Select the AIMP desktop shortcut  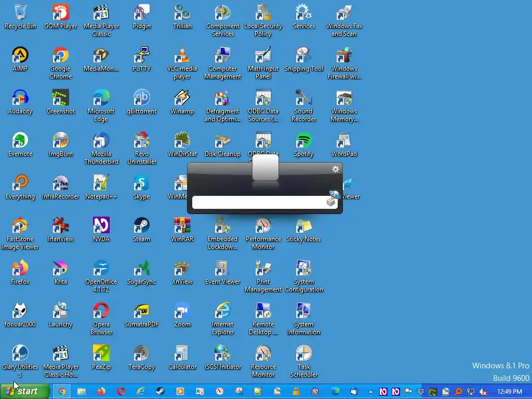20,59
